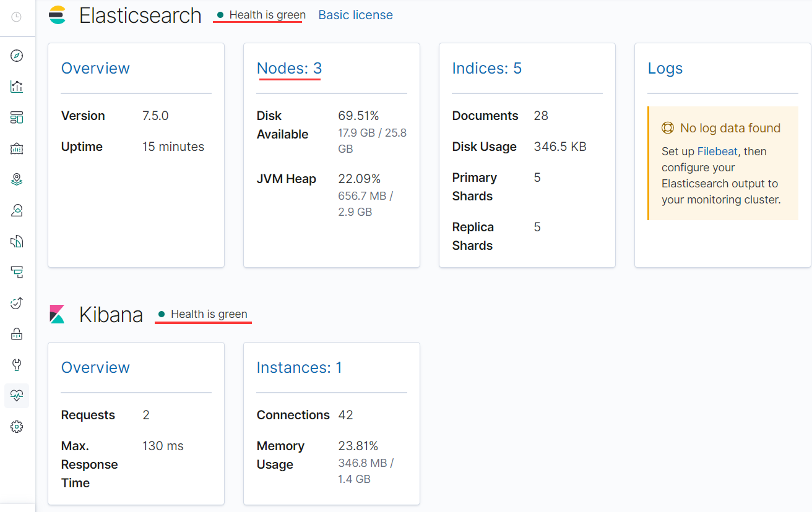This screenshot has height=512, width=812.
Task: Click the Replica Shards label
Action: coord(473,236)
